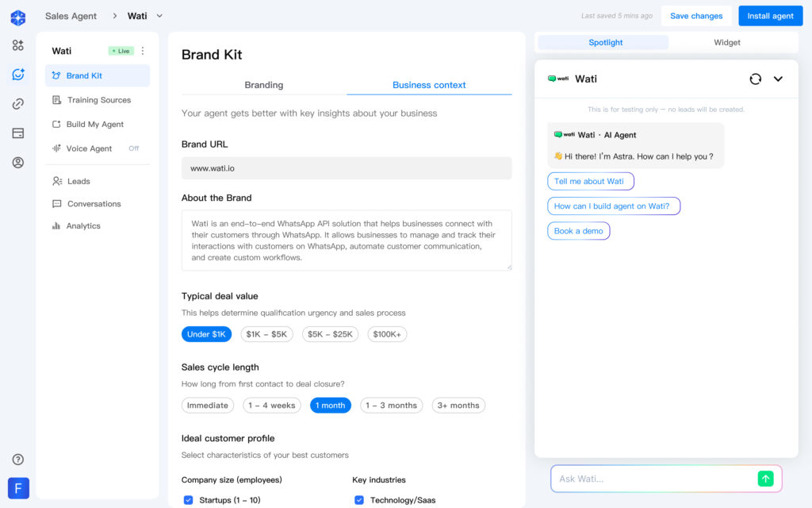Click the Ask Wati message input field
This screenshot has width=812, height=508.
[650, 479]
